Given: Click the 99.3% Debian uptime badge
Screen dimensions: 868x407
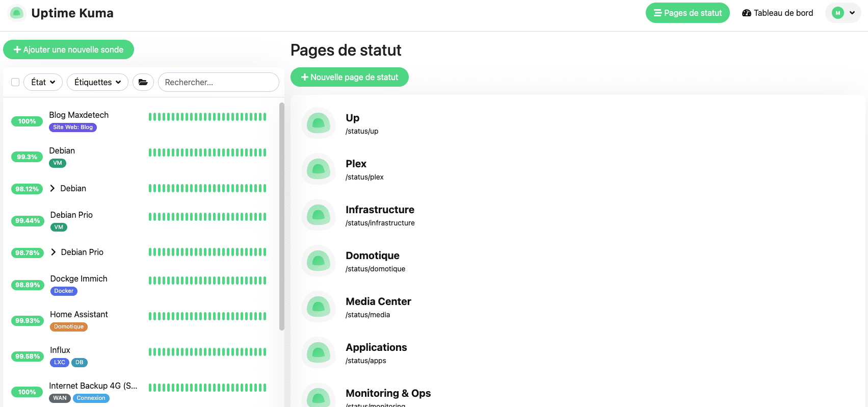Looking at the screenshot, I should 27,157.
